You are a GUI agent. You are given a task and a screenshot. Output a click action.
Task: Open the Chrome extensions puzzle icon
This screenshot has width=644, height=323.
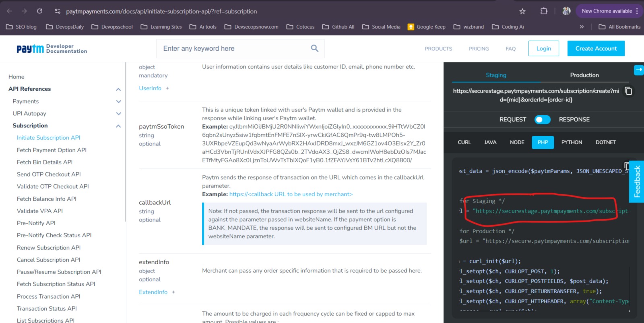tap(544, 11)
